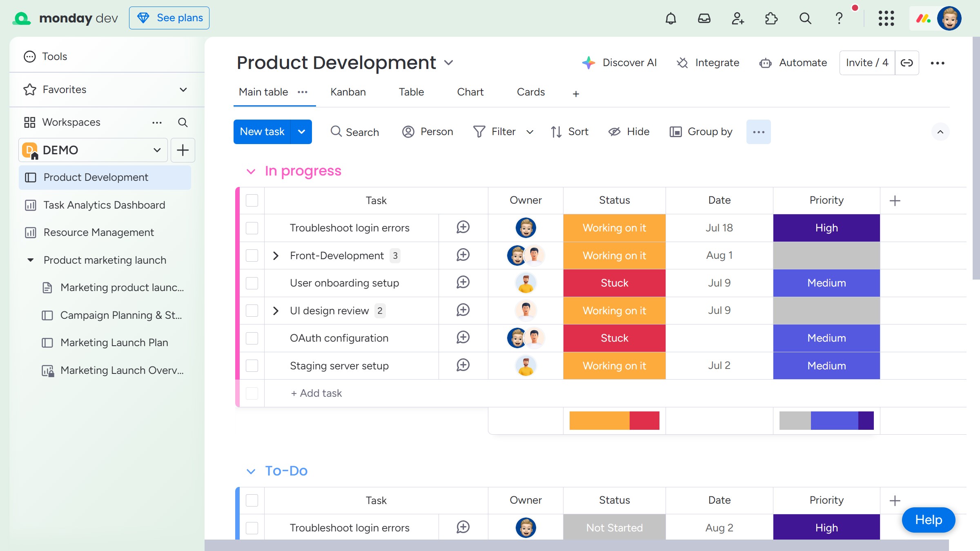
Task: Open conversation for Staging server setup
Action: point(463,365)
